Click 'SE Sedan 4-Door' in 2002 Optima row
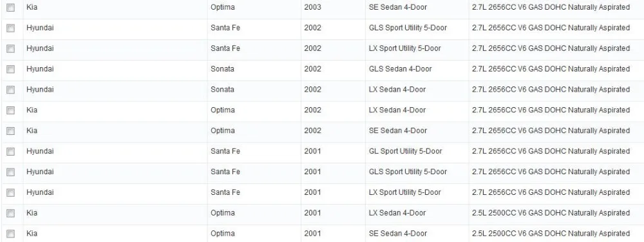The width and height of the screenshot is (644, 242). (x=398, y=130)
